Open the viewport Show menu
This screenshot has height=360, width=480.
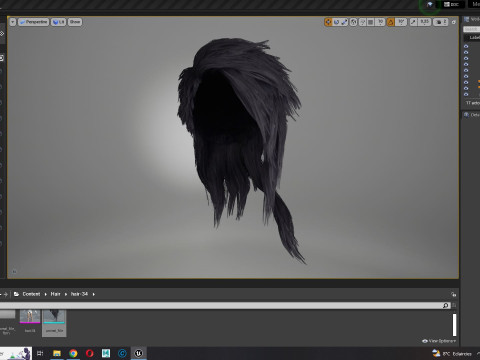75,22
